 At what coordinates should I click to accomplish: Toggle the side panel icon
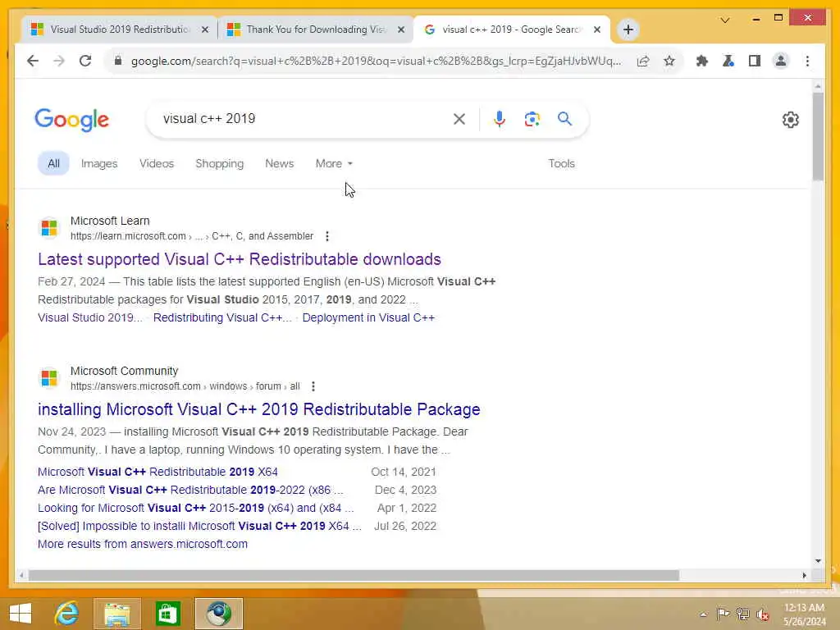tap(755, 61)
